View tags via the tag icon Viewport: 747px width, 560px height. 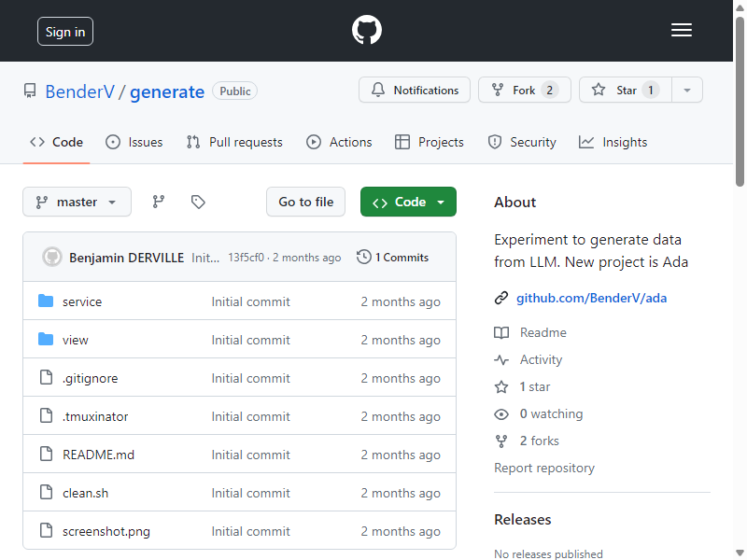[x=198, y=202]
